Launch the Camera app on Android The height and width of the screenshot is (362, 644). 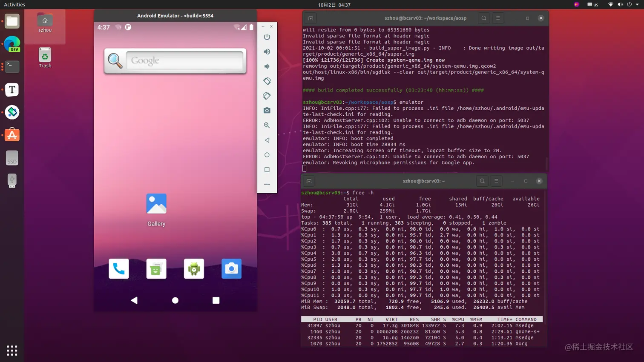231,268
